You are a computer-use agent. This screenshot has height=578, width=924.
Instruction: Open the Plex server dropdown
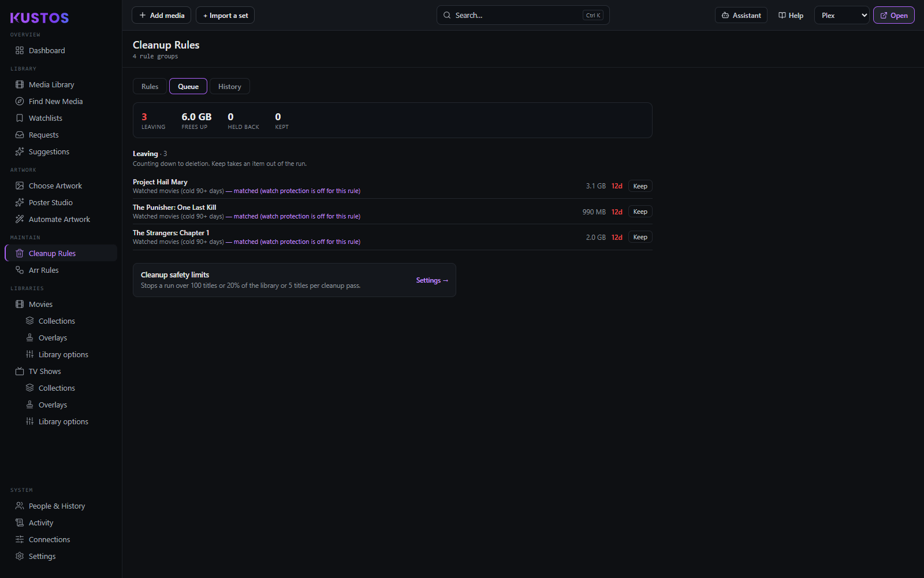(841, 16)
